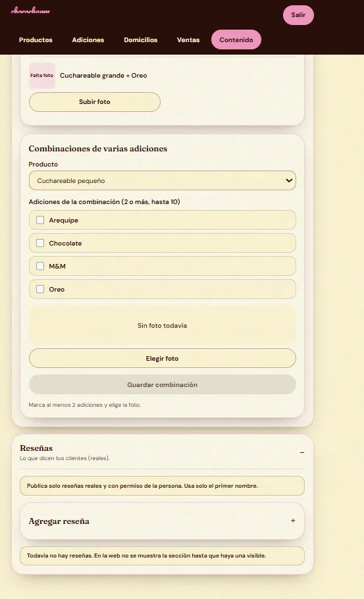Viewport: 364px width, 599px height.
Task: Collapse the Reseñas section minus icon
Action: click(302, 452)
